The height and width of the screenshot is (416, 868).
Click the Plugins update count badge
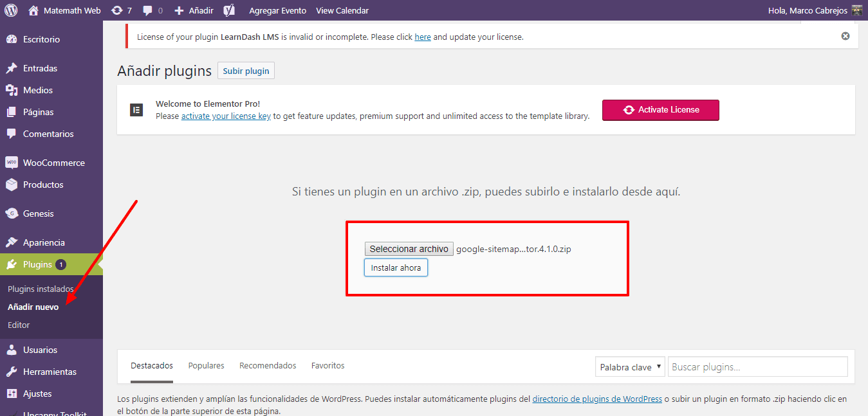[60, 264]
